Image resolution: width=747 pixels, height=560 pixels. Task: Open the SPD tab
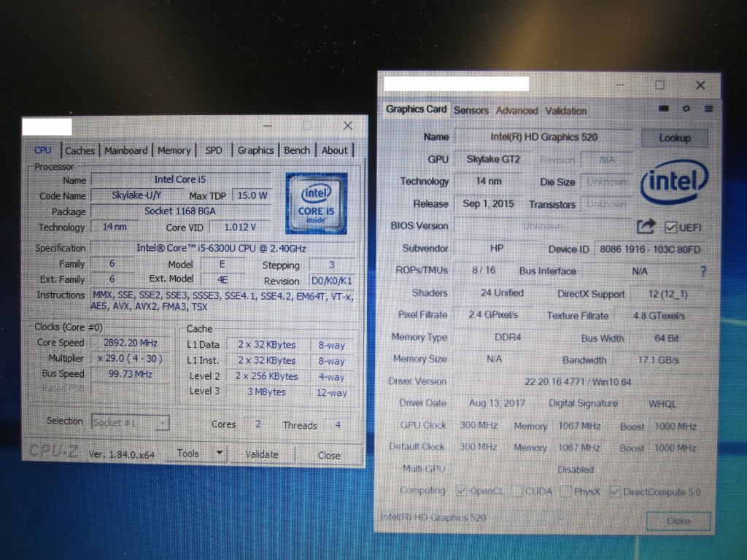(214, 150)
